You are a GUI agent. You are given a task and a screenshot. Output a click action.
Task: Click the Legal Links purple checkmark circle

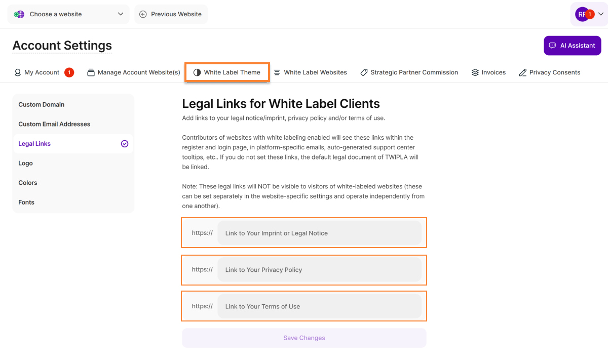click(125, 144)
